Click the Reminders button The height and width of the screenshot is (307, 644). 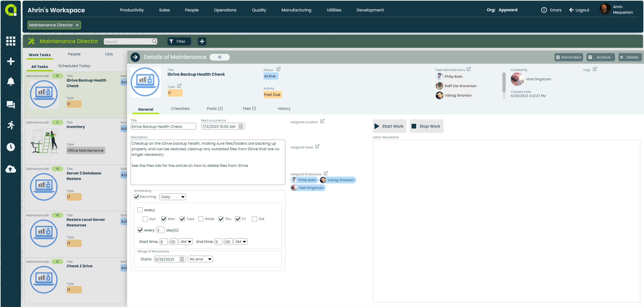coord(568,57)
